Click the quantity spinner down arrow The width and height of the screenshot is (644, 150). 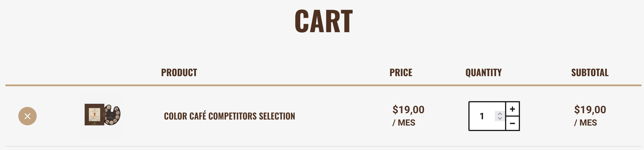click(x=500, y=118)
